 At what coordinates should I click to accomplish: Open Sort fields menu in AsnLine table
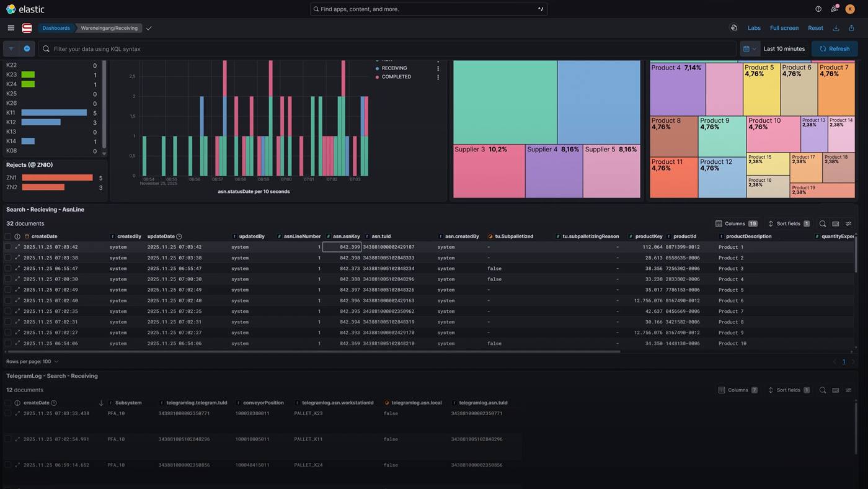coord(789,223)
